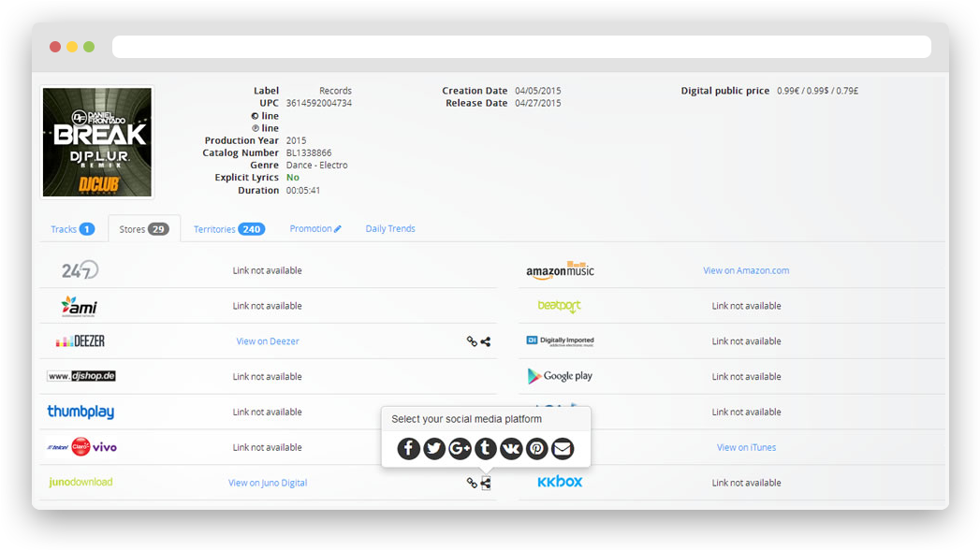
Task: Follow the View on iTunes link
Action: point(746,448)
